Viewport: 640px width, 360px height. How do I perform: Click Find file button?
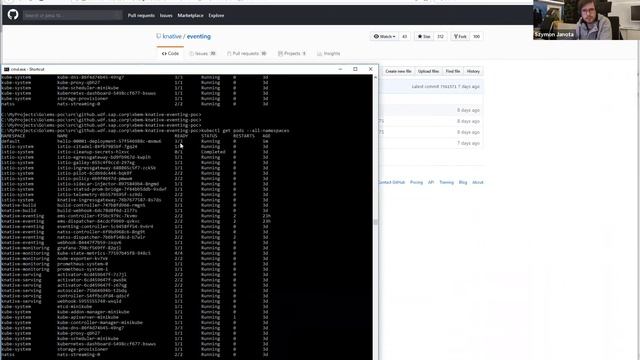[x=453, y=71]
